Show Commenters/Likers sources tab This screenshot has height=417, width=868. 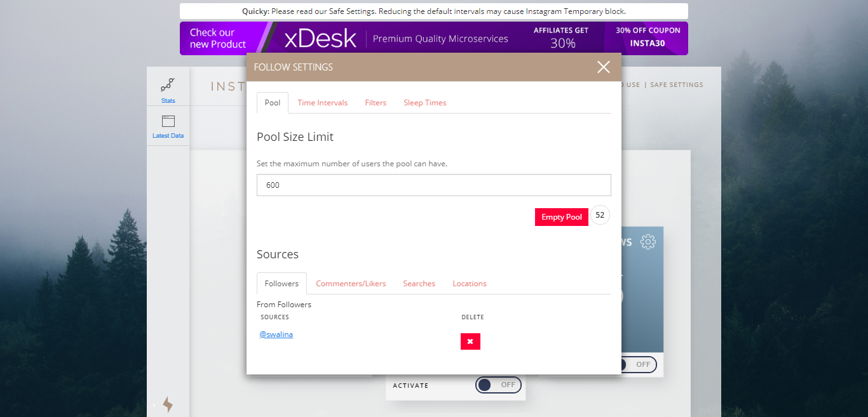point(351,284)
